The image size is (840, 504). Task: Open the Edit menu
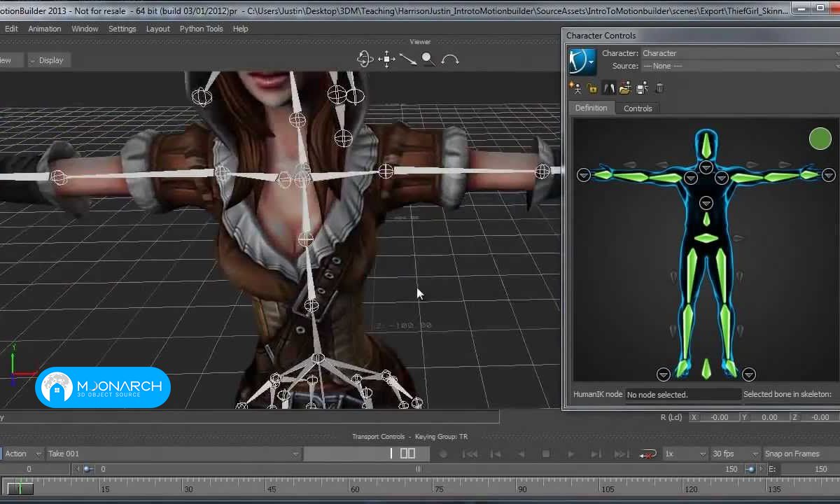click(x=11, y=29)
